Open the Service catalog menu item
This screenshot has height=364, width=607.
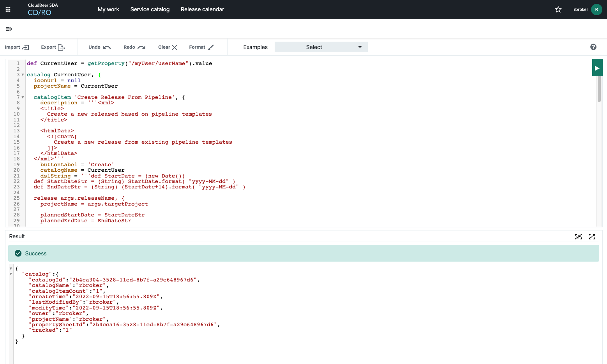[x=150, y=9]
